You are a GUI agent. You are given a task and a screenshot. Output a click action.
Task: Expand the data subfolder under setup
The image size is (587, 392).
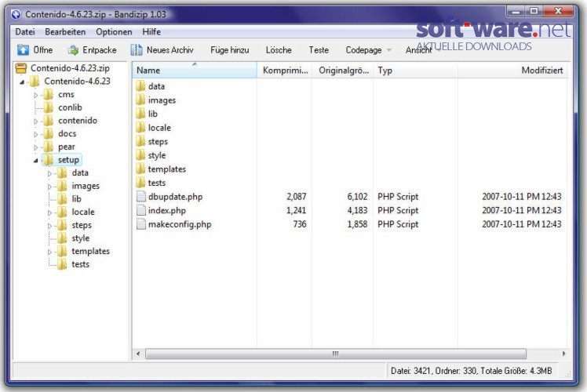point(49,173)
